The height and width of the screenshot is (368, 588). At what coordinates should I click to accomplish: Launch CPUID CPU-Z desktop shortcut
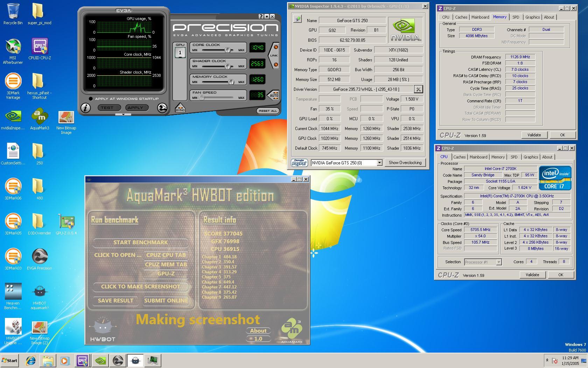(x=40, y=49)
